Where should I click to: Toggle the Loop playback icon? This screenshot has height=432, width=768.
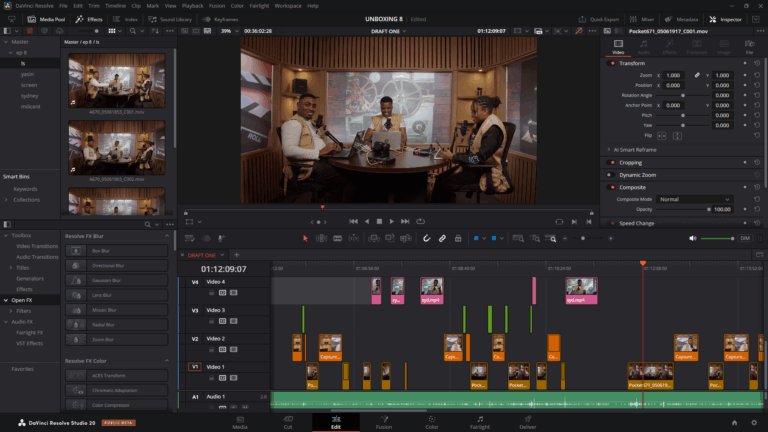(x=420, y=221)
